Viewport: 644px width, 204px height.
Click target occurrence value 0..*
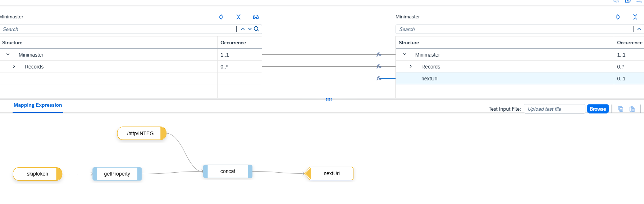click(621, 67)
